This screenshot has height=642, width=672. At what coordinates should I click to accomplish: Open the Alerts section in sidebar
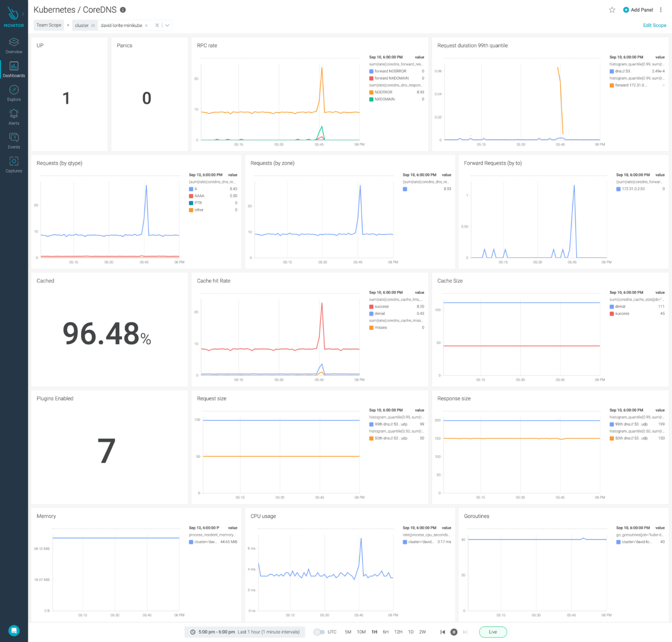(x=14, y=117)
